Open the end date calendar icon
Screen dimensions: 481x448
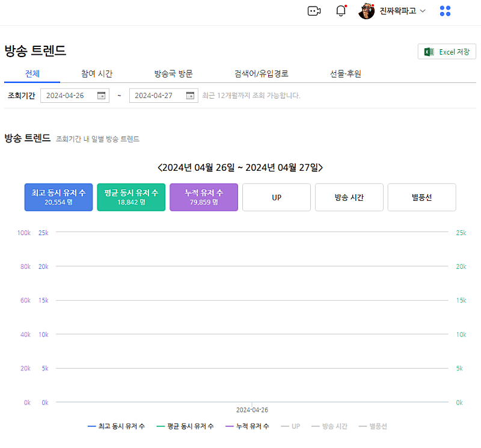191,96
